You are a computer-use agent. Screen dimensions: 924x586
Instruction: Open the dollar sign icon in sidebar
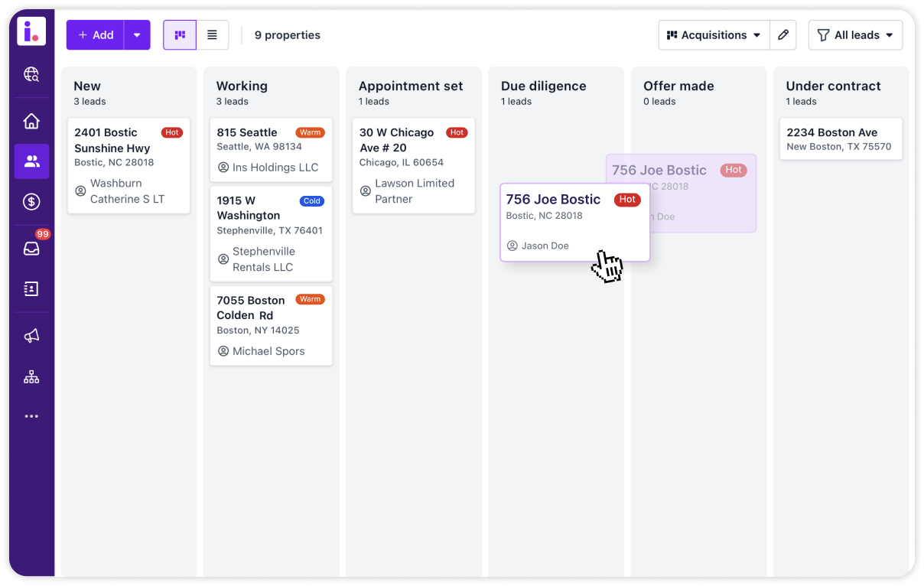pyautogui.click(x=31, y=202)
